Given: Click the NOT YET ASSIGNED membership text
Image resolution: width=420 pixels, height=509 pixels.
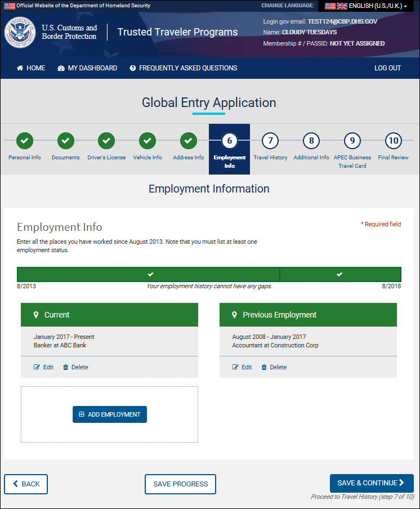Looking at the screenshot, I should click(357, 43).
